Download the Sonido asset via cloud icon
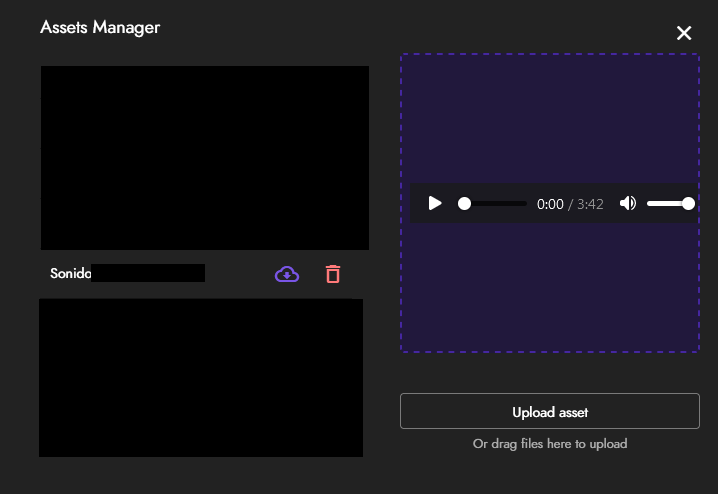The width and height of the screenshot is (718, 494). [287, 274]
